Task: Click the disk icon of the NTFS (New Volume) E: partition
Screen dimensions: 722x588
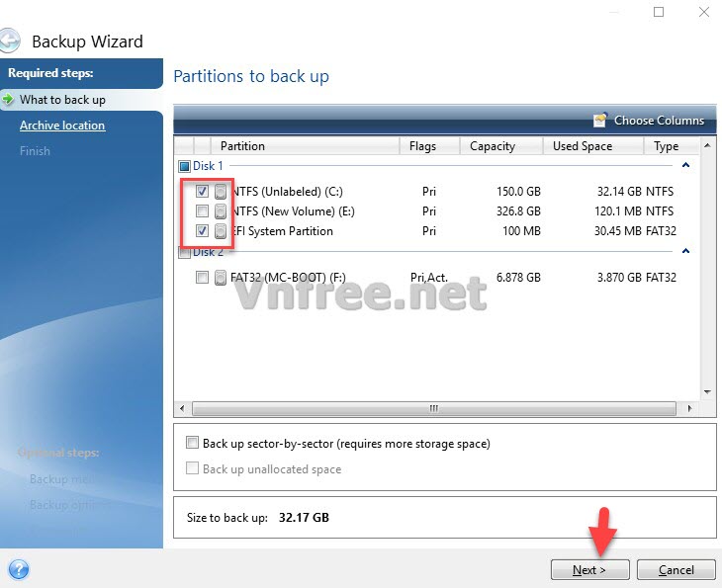Action: tap(221, 211)
